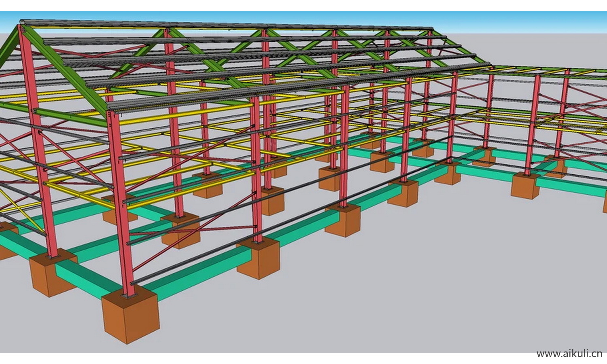Pick the gray eave purlin along front roof edge
Image resolution: width=607 pixels, height=364 pixels.
click(283, 87)
